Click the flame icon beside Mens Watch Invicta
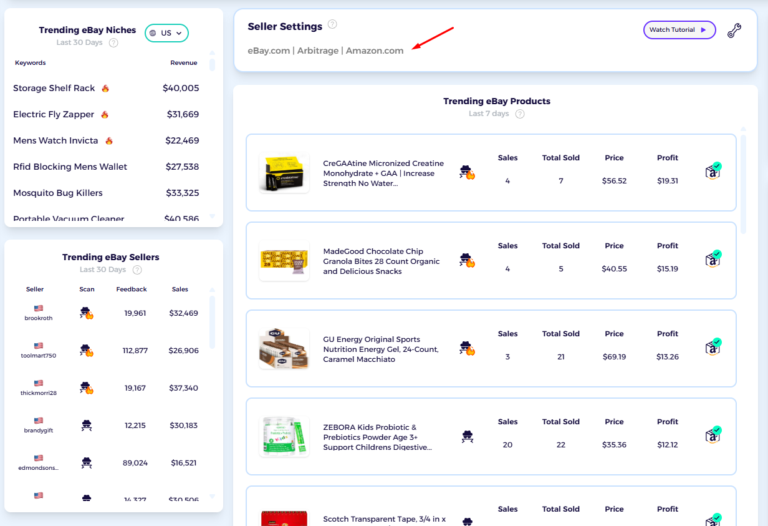This screenshot has width=768, height=526. pyautogui.click(x=109, y=141)
